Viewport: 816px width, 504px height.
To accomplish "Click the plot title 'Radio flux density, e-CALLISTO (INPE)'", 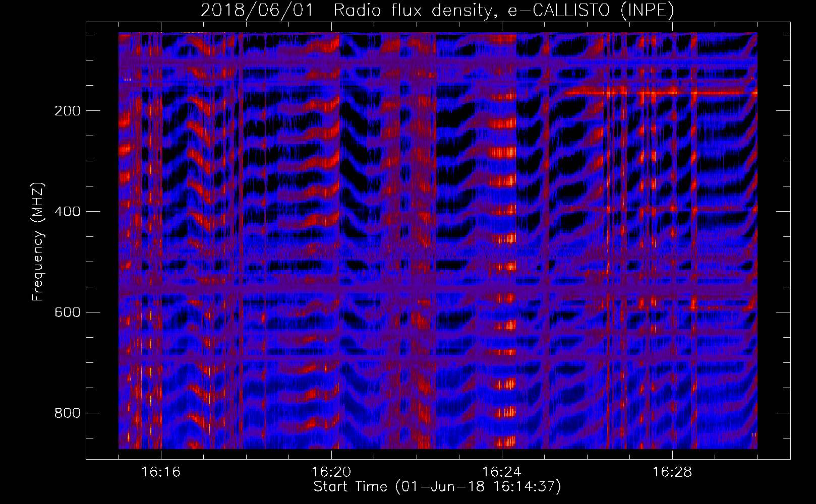I will click(x=504, y=11).
